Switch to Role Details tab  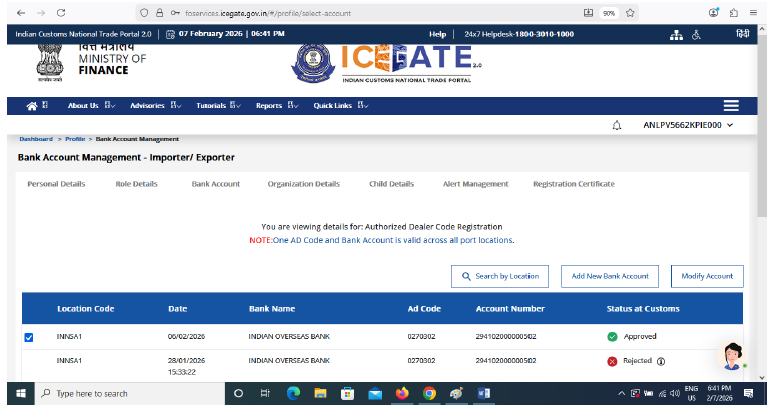(137, 184)
